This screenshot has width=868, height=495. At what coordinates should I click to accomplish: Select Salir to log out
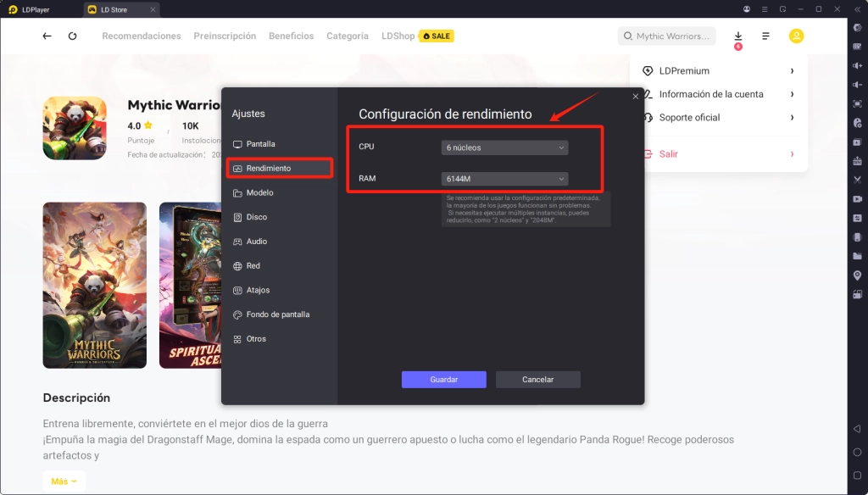[x=718, y=154]
